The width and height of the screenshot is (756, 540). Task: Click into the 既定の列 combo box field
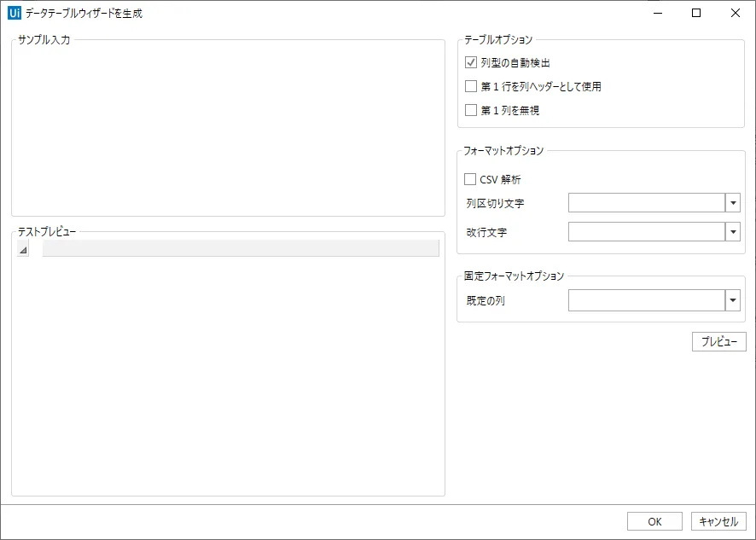tap(644, 299)
